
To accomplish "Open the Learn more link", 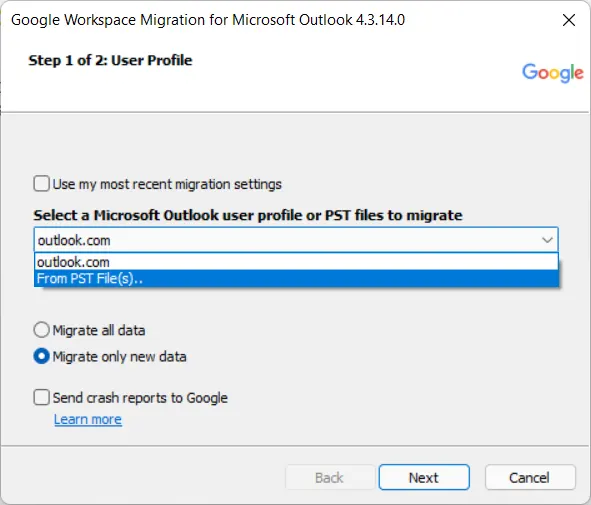I will (x=88, y=419).
